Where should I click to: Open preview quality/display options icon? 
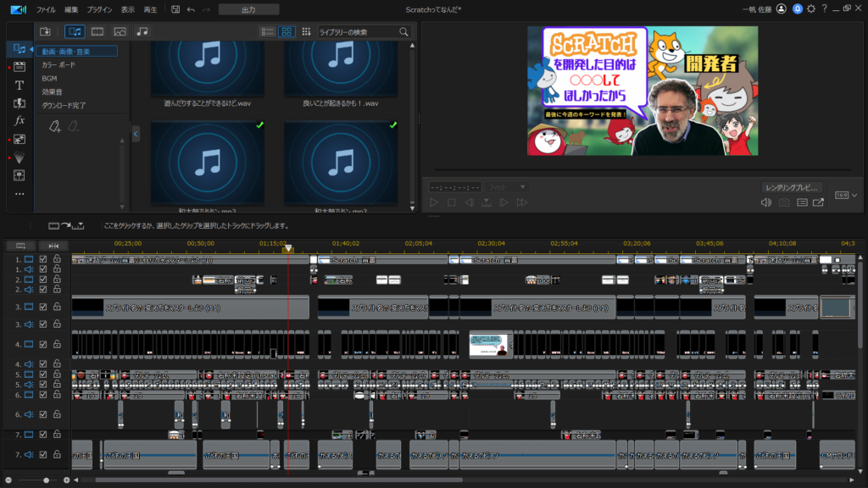802,203
